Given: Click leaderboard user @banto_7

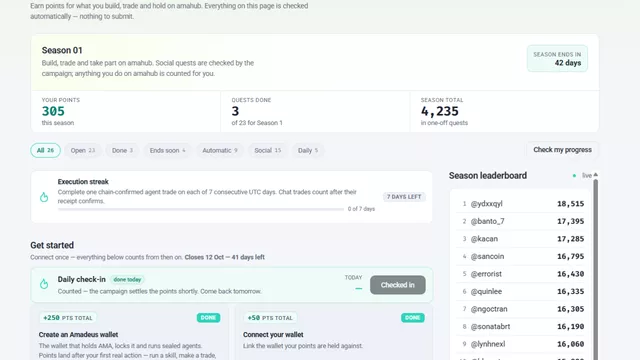Looking at the screenshot, I should pyautogui.click(x=488, y=221).
